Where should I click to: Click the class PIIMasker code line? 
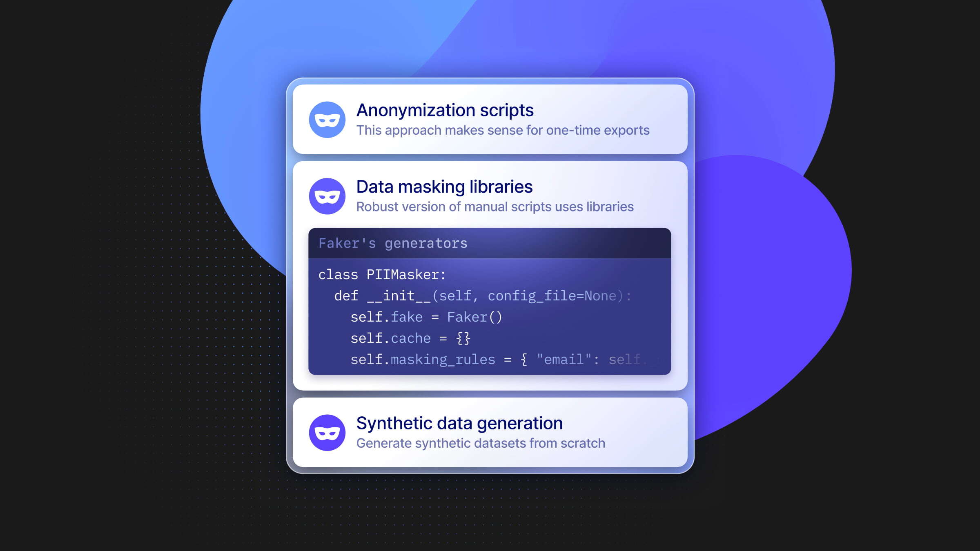point(382,275)
